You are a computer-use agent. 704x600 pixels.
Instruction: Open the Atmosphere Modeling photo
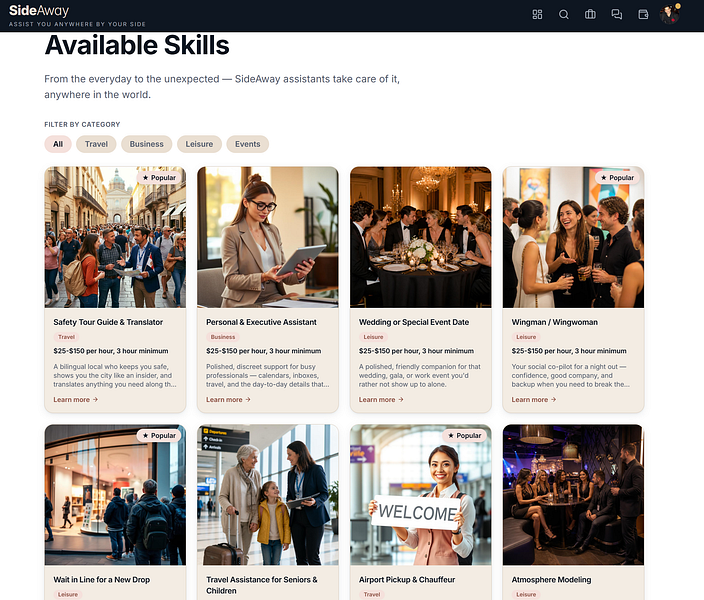coord(573,495)
